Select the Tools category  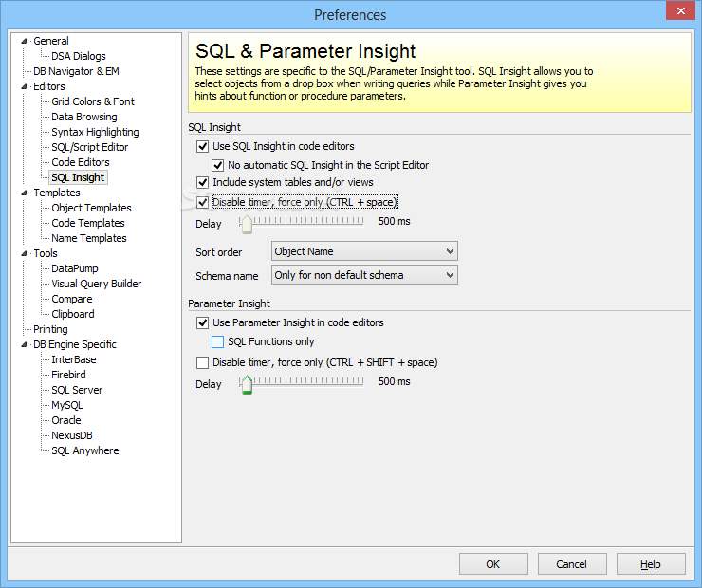click(46, 254)
